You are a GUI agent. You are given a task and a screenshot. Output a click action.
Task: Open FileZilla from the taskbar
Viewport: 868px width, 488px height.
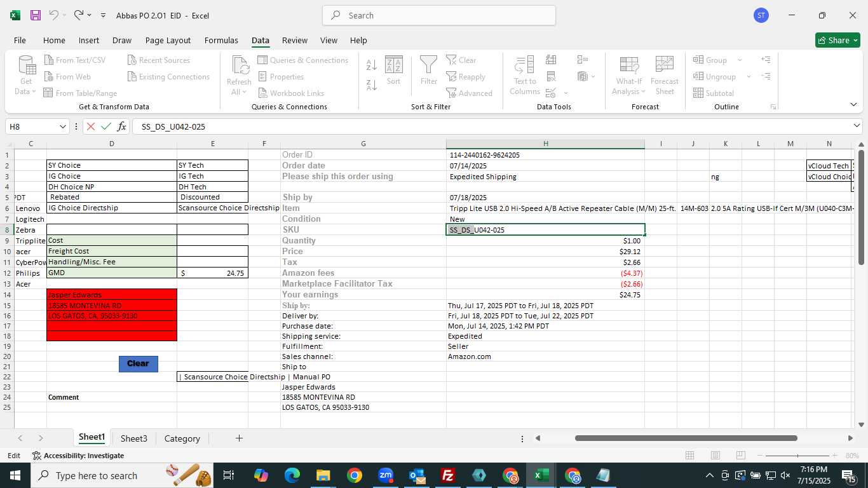(448, 475)
